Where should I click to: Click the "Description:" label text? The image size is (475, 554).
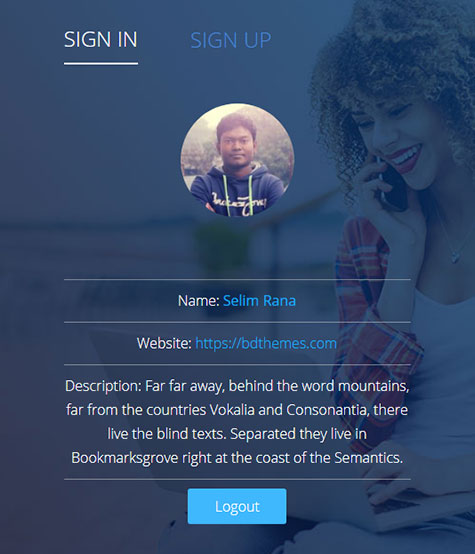click(104, 386)
